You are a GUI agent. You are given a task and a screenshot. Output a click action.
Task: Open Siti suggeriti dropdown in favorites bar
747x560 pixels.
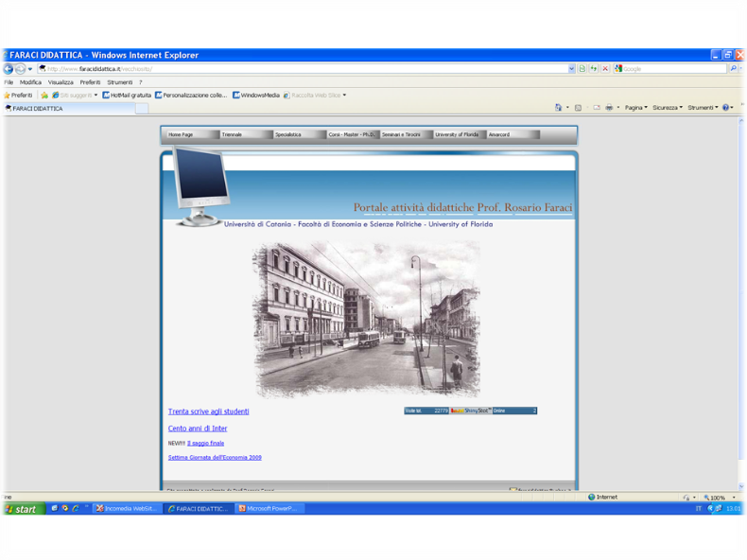click(x=75, y=96)
